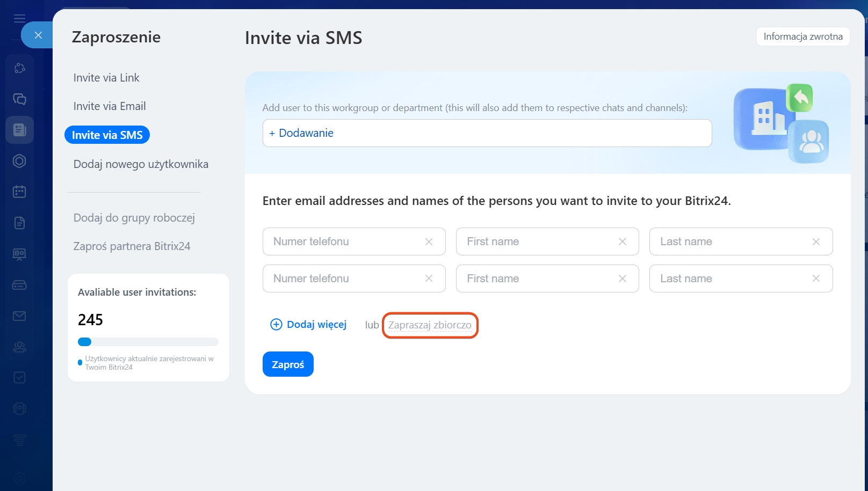Switch to Invite via Link
Screen dimensions: 868x491
106,78
